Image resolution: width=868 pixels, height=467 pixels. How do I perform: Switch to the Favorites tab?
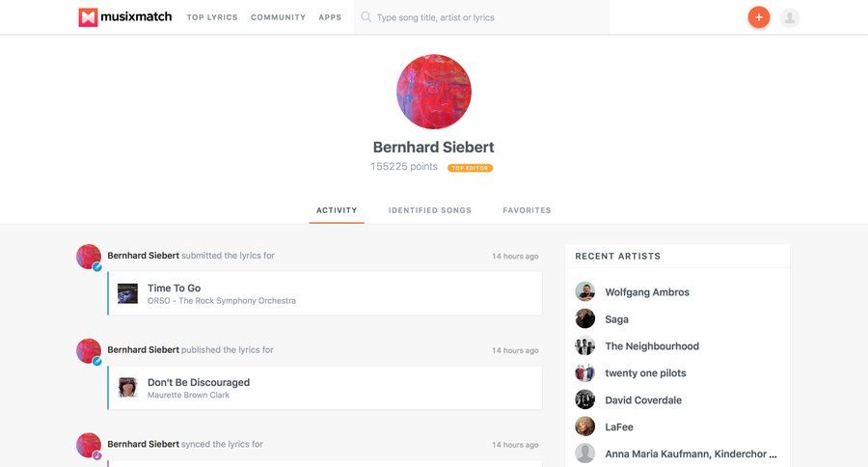coord(527,210)
